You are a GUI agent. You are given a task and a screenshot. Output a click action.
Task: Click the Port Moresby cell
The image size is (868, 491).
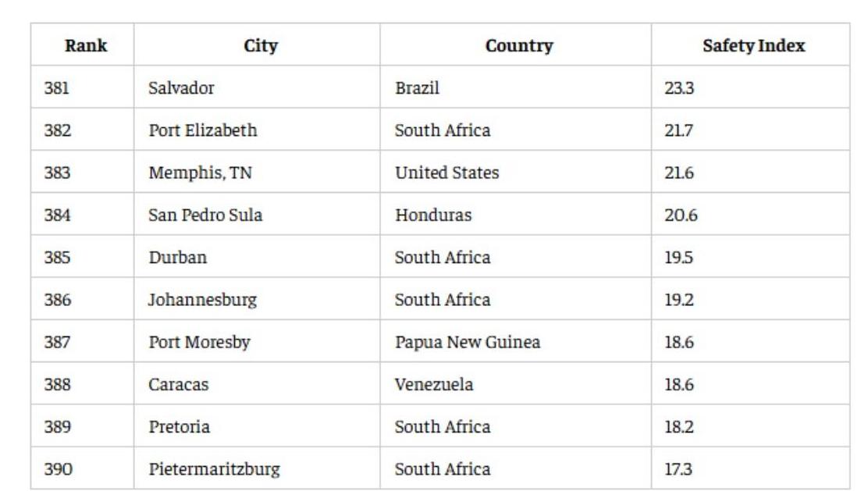click(199, 342)
